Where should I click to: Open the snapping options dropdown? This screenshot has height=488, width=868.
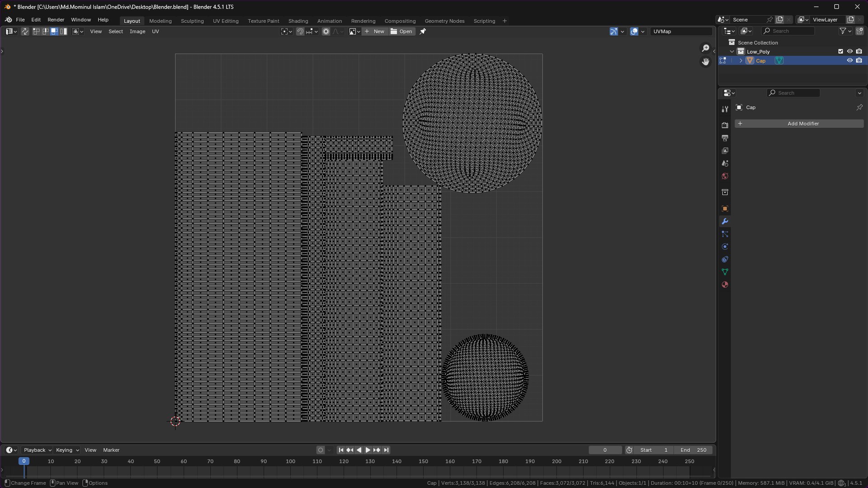[x=311, y=32]
